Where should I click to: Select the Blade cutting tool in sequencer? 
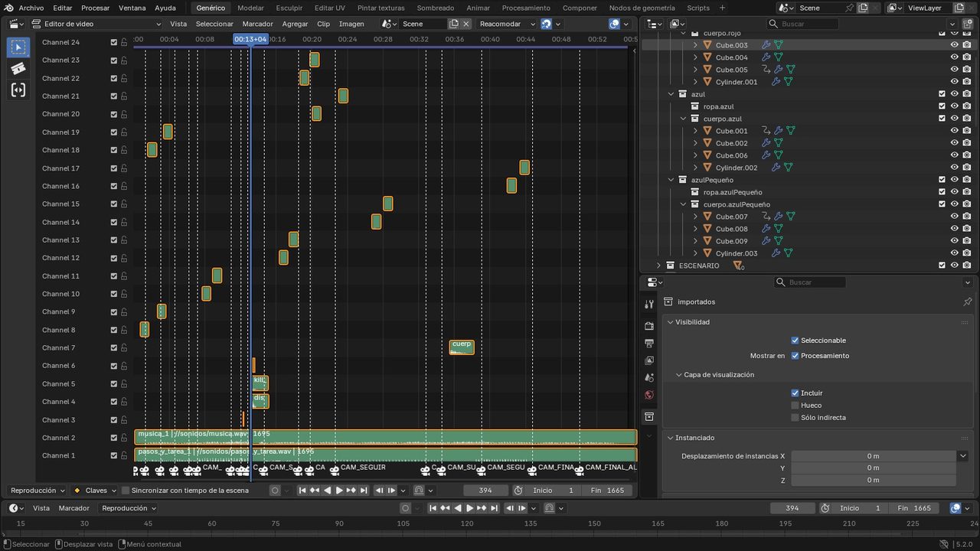pos(18,69)
